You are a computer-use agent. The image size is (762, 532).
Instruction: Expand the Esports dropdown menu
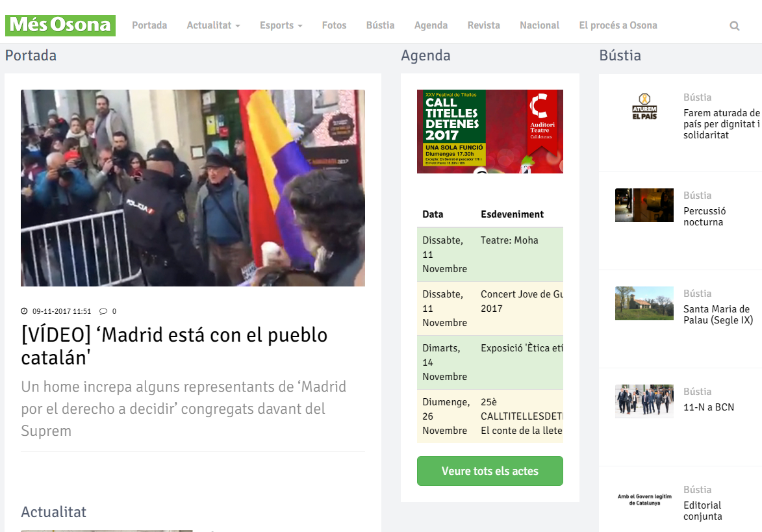coord(281,25)
